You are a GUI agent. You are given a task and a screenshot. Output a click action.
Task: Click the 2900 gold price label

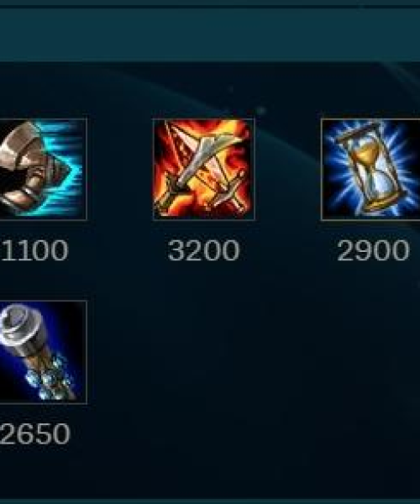[373, 250]
